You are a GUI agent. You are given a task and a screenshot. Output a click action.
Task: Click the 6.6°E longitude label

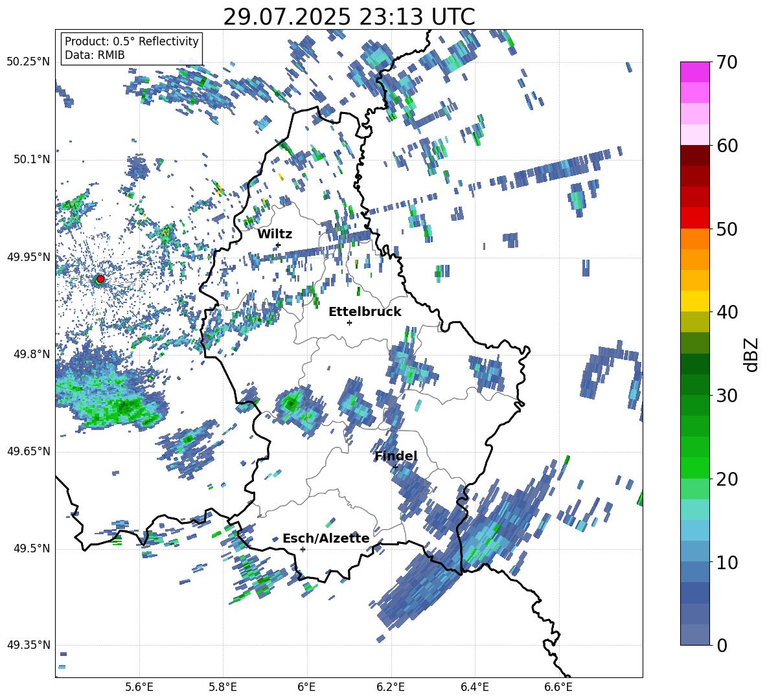pyautogui.click(x=558, y=687)
